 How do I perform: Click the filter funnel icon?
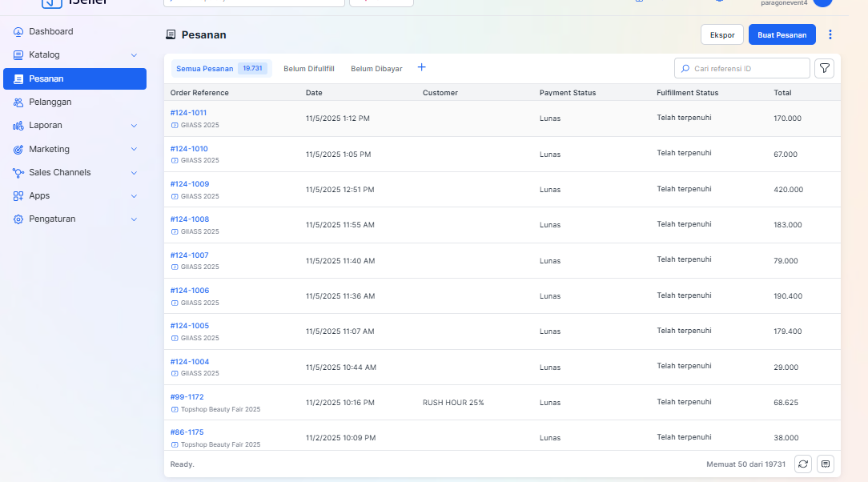pos(824,69)
